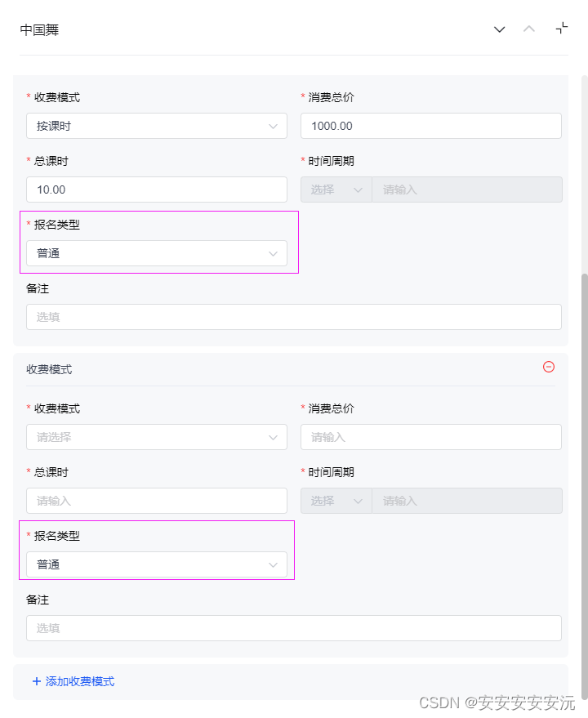Image resolution: width=588 pixels, height=718 pixels.
Task: Click the greyed-out move-up chevron icon
Action: coord(528,29)
